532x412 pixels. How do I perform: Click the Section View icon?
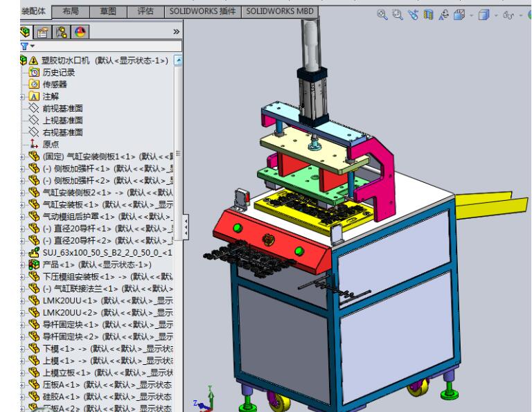429,15
